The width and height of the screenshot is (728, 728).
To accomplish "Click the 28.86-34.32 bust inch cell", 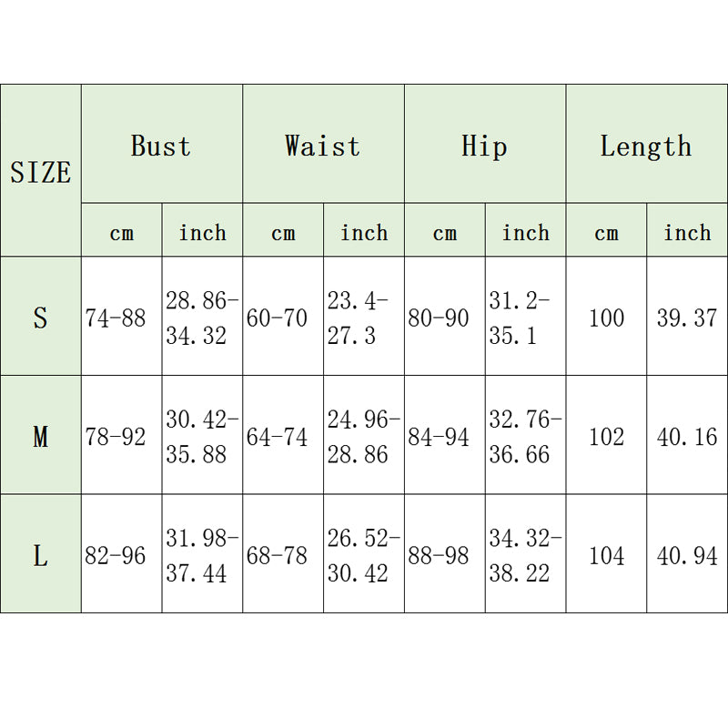I will pos(202,318).
